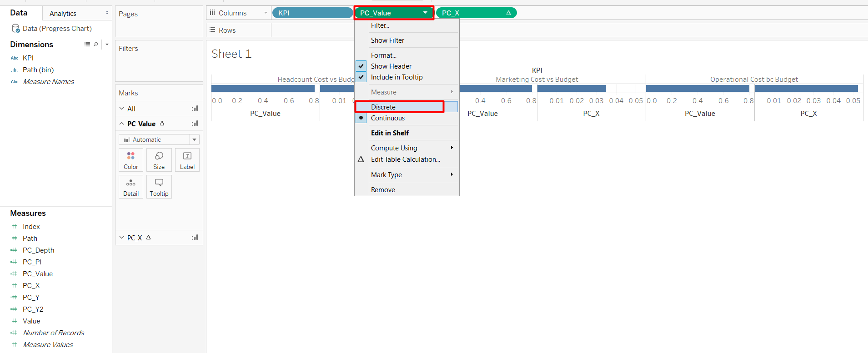Open the PC_Value pill dropdown arrow
The image size is (868, 353).
(x=425, y=13)
